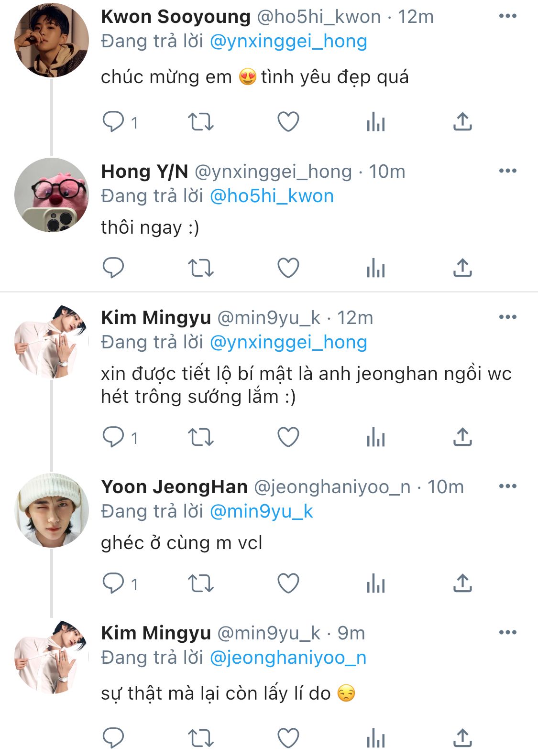Like Kwon Sooyoung's congratulation tweet

[x=288, y=122]
